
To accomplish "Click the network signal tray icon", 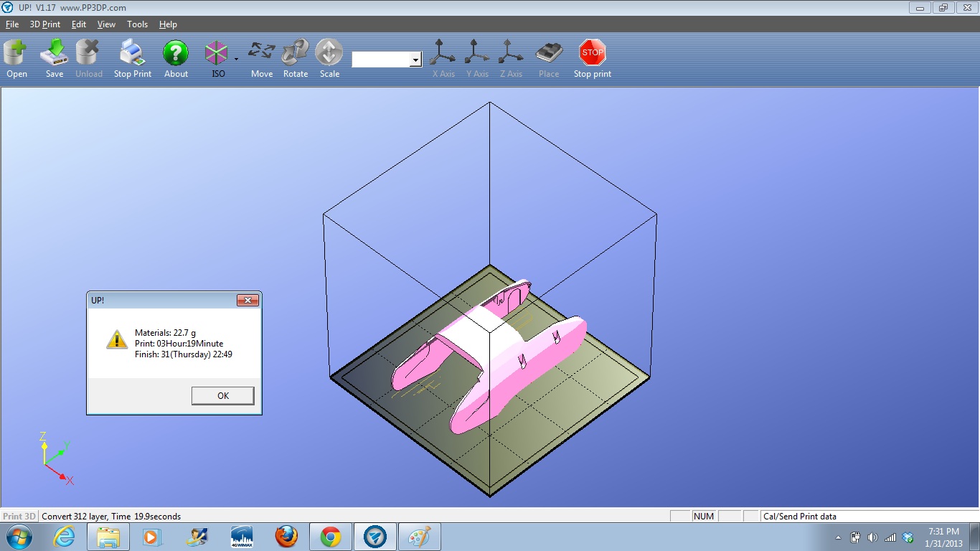I will (890, 537).
